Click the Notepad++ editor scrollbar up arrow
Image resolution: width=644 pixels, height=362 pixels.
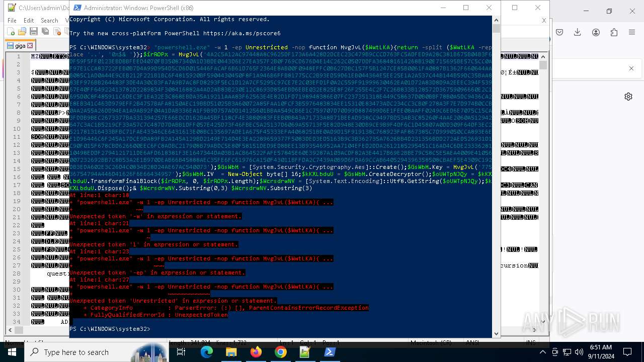click(543, 56)
